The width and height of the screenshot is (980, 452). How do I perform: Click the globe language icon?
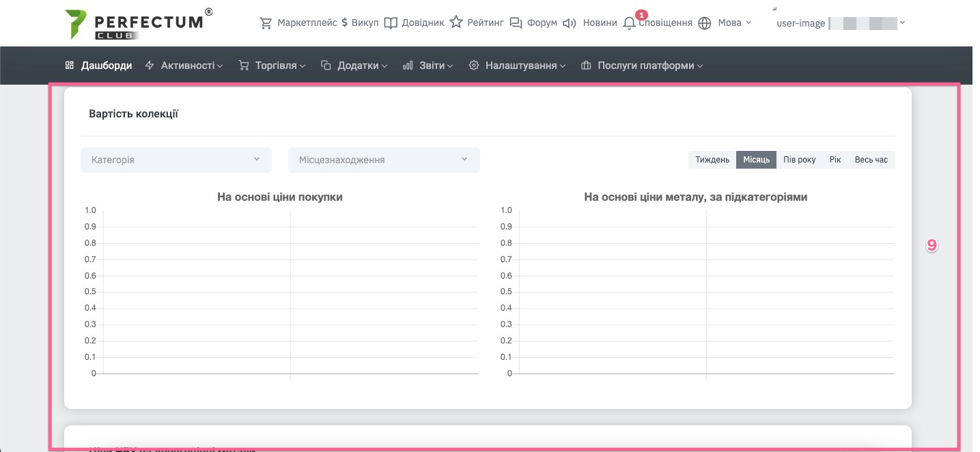click(705, 23)
